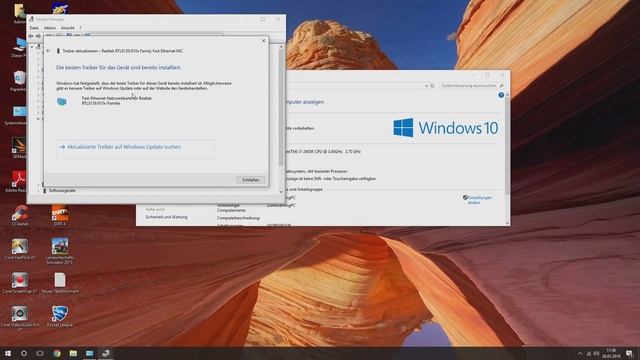The height and width of the screenshot is (360, 640).
Task: Open 'Aktualisierte Treiber auf Windows Update suchen' link
Action: pyautogui.click(x=124, y=147)
